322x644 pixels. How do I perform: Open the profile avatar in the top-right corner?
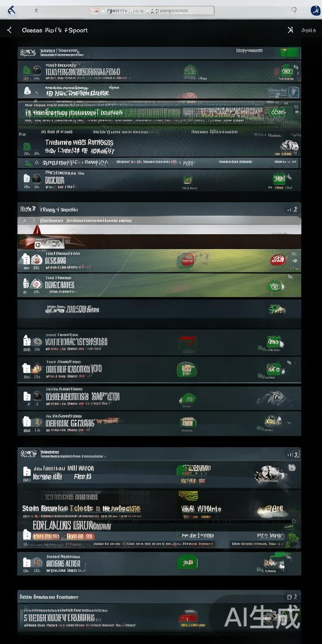pos(315,10)
